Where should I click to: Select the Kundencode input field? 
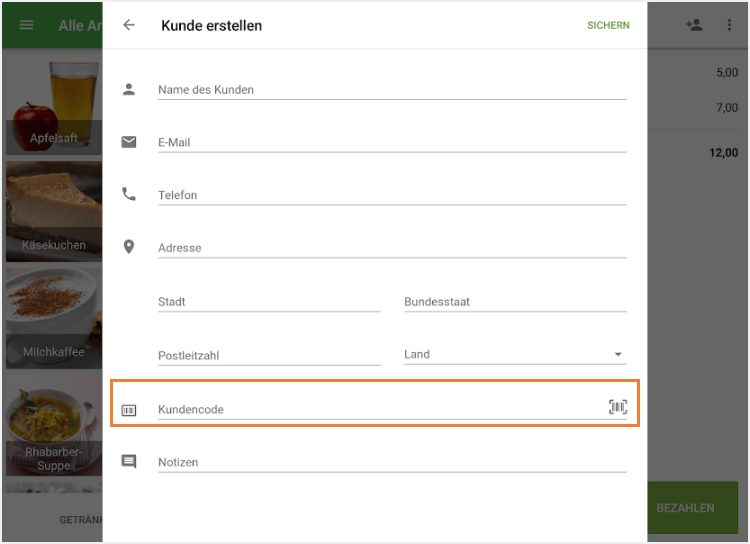[380, 409]
